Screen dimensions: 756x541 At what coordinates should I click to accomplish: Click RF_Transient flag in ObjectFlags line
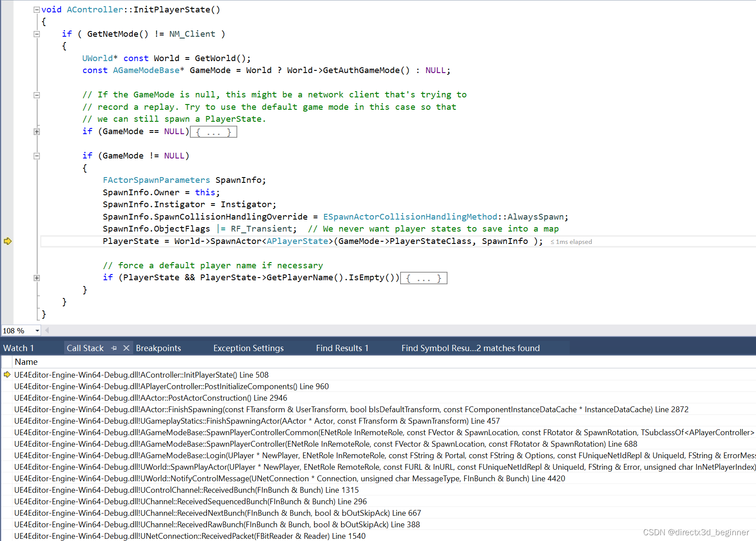tap(262, 229)
